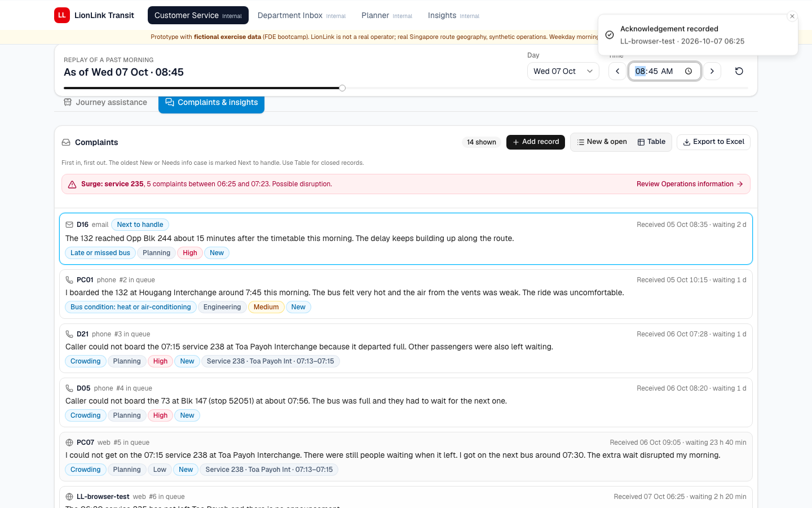The width and height of the screenshot is (812, 508).
Task: Click the web globe icon on PC07
Action: tap(69, 443)
